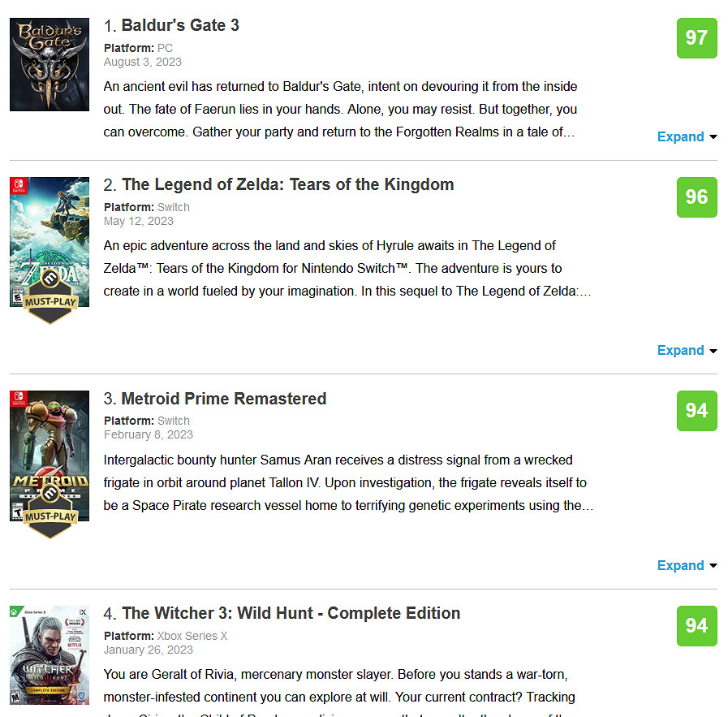Open the Zelda Tears of the Kingdom cover image
728x717 pixels.
[50, 242]
